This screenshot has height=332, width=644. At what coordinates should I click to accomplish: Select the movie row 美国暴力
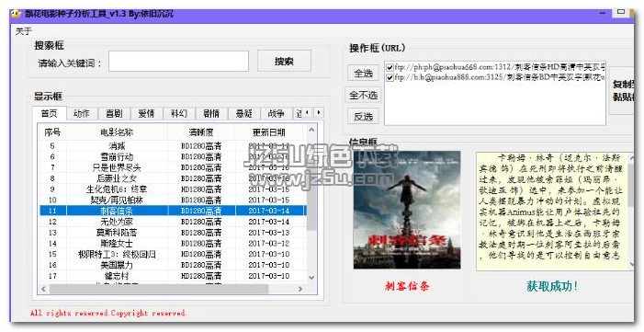[x=173, y=265]
